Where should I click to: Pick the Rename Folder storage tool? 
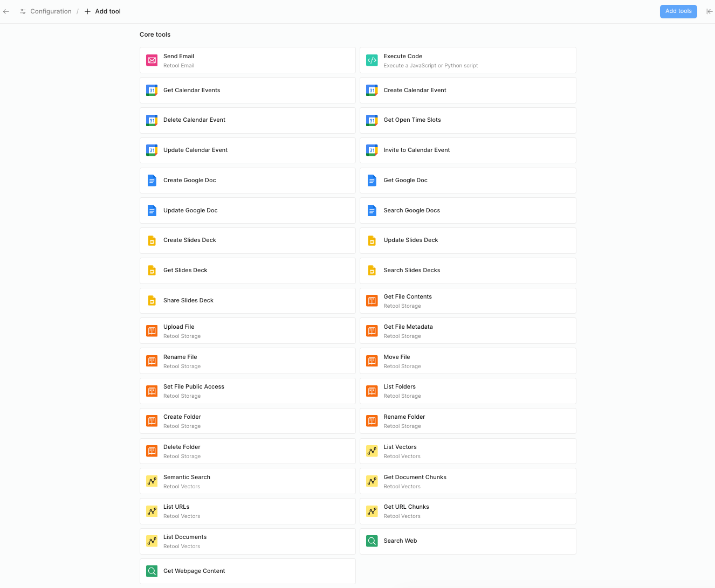pyautogui.click(x=467, y=421)
